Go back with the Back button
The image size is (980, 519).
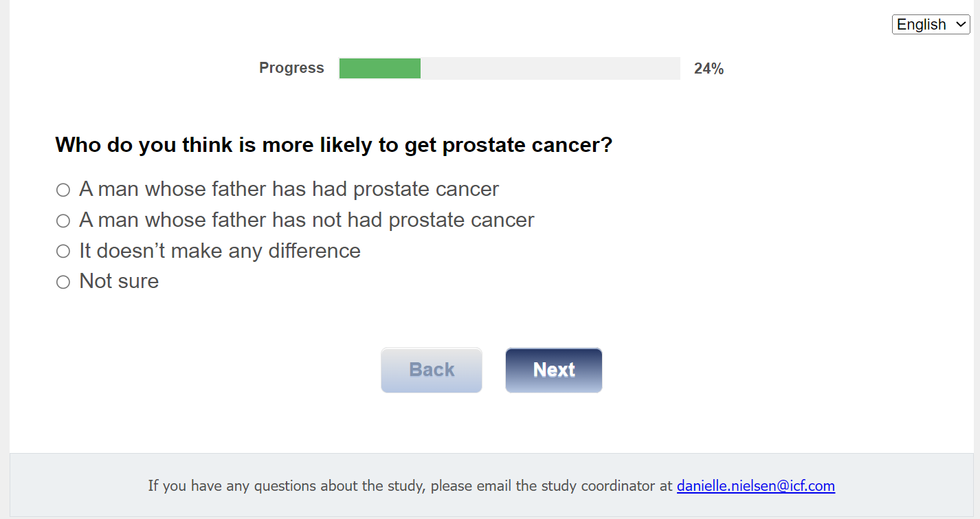coord(432,370)
